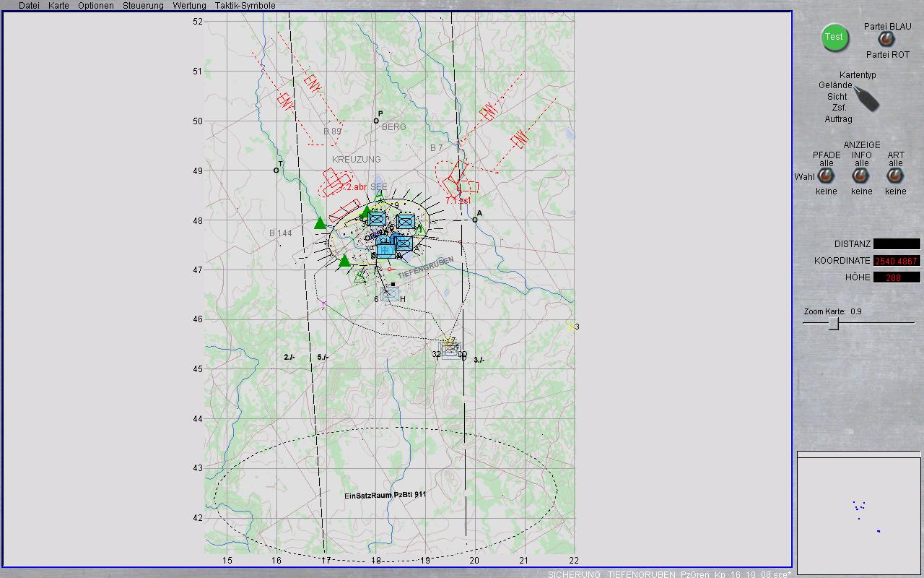Click the solid green triangle near B 144
Image resolution: width=924 pixels, height=578 pixels.
click(321, 223)
